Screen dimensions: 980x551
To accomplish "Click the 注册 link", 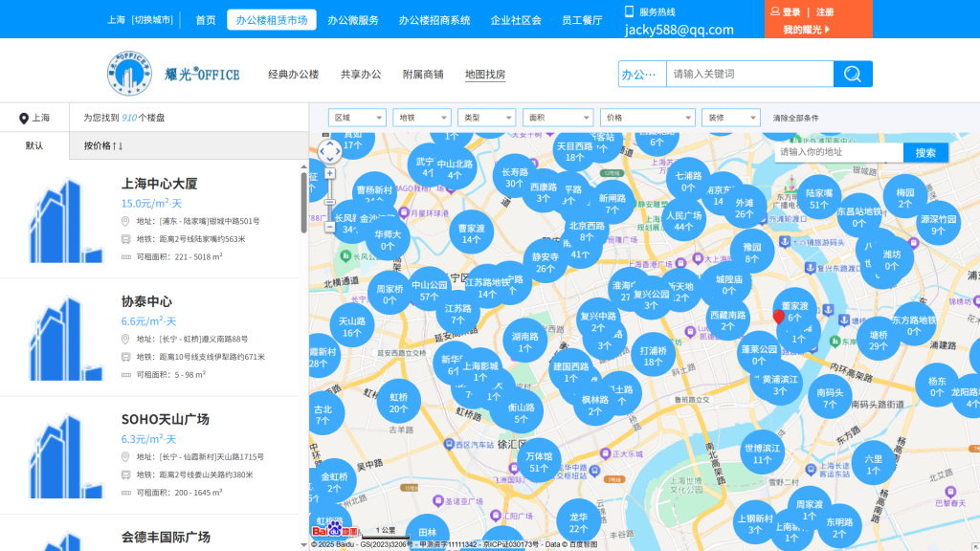I will pos(825,11).
